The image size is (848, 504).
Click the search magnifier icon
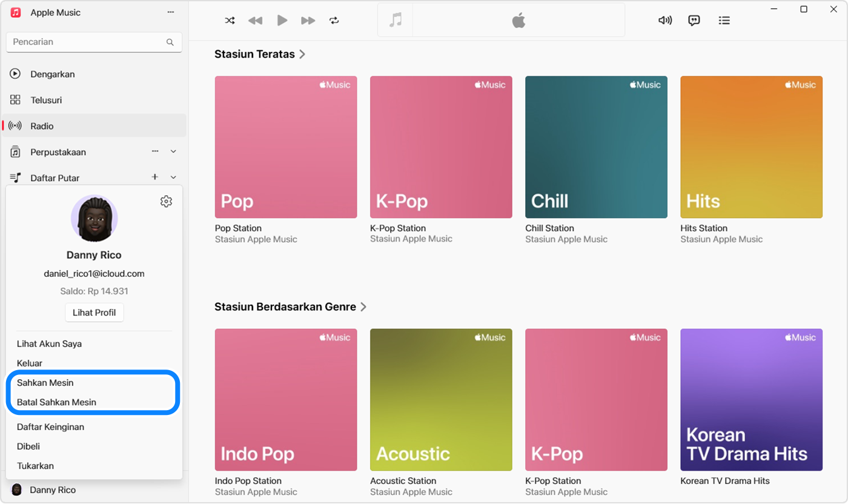click(x=170, y=42)
